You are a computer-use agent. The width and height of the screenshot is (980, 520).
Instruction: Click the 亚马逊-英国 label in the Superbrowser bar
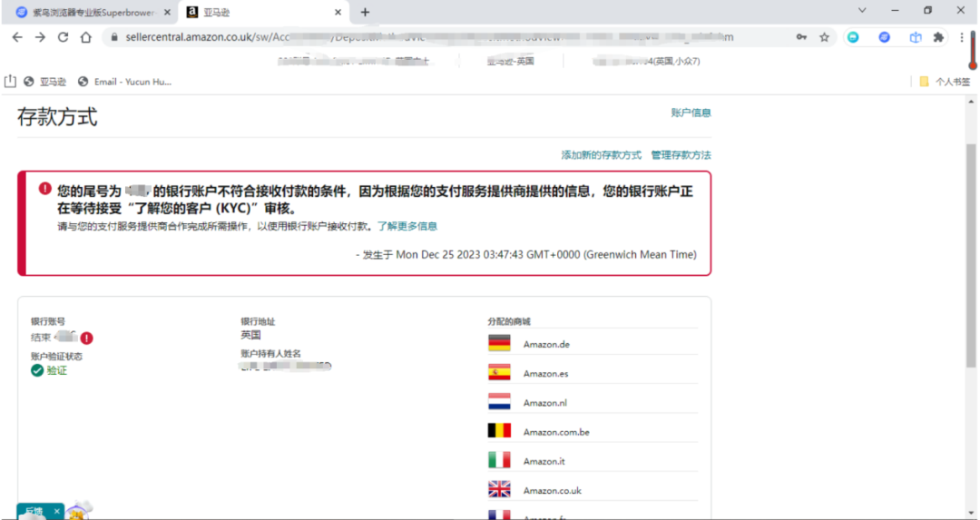pos(511,61)
